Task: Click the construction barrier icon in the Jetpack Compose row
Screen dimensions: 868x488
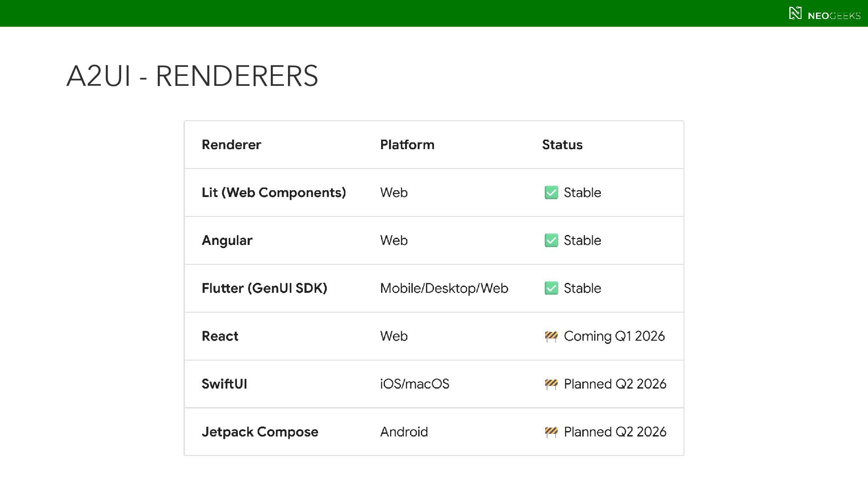Action: click(551, 432)
